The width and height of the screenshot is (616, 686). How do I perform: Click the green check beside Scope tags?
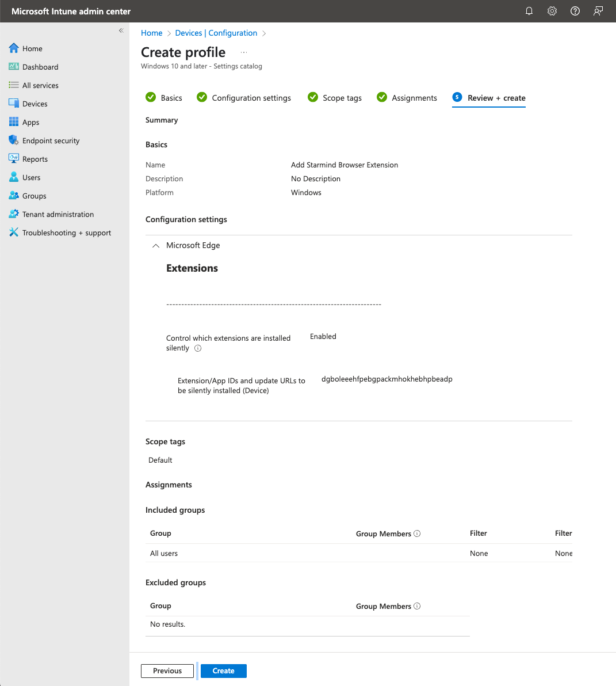pyautogui.click(x=313, y=97)
